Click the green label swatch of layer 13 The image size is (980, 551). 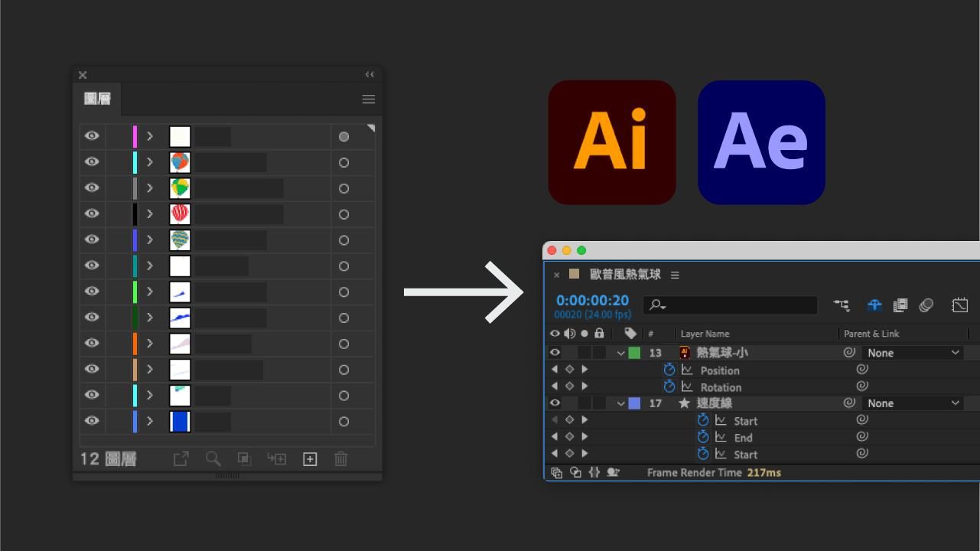click(633, 352)
